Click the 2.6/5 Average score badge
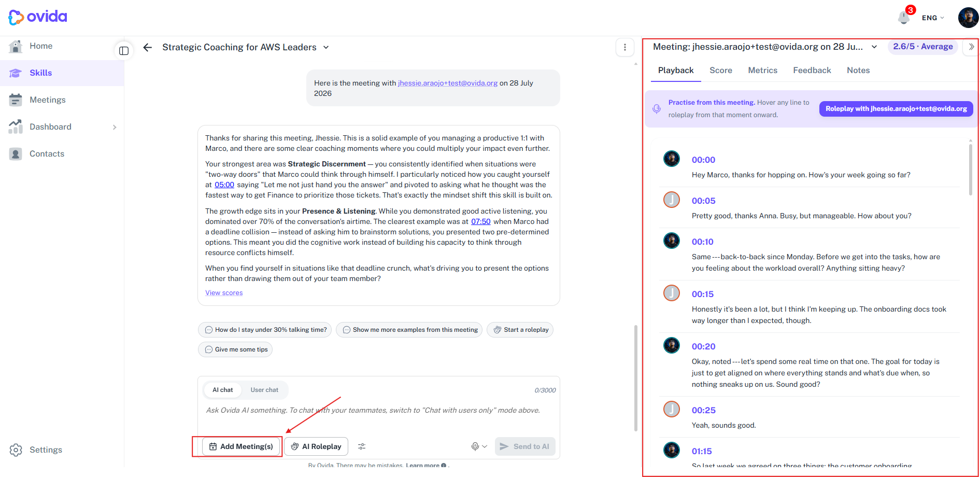Screen dimensions: 980x477 click(x=922, y=47)
